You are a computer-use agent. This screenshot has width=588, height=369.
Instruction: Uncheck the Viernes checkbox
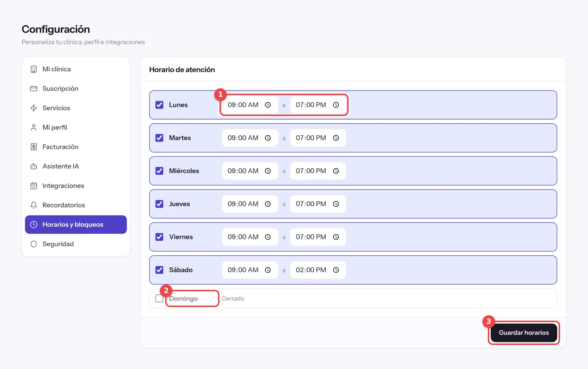tap(159, 237)
